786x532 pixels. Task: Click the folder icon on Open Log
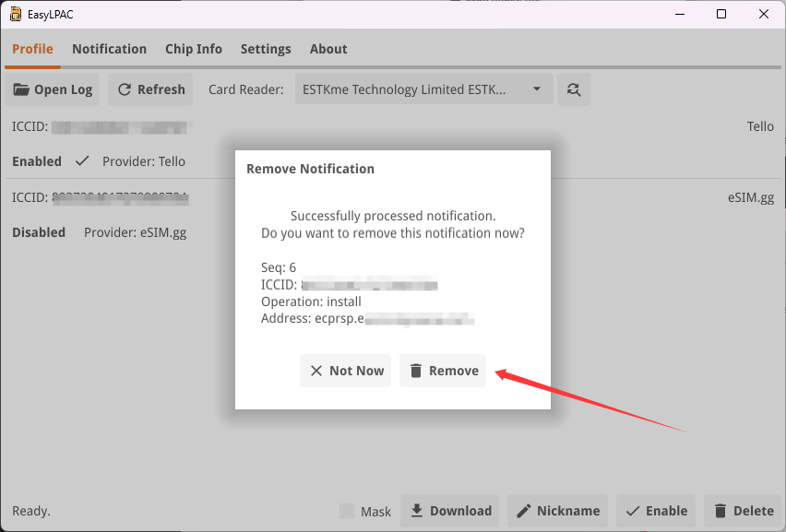21,89
